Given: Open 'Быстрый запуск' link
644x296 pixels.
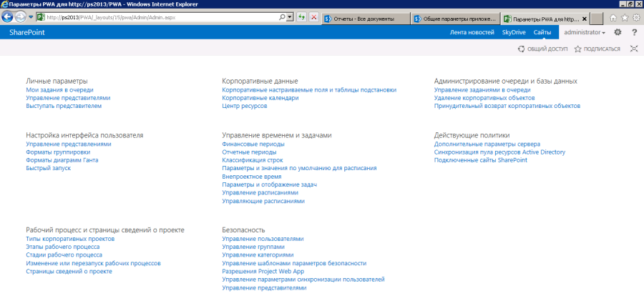Looking at the screenshot, I should (49, 168).
